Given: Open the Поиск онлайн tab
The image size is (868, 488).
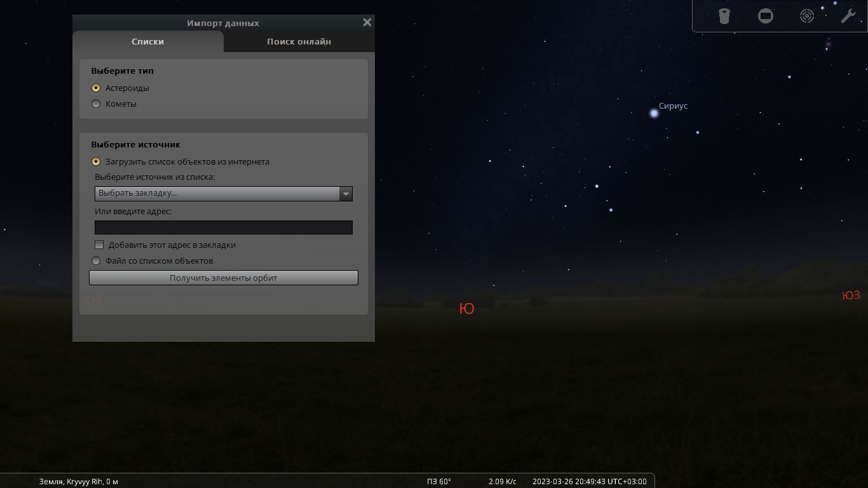Looking at the screenshot, I should point(299,41).
